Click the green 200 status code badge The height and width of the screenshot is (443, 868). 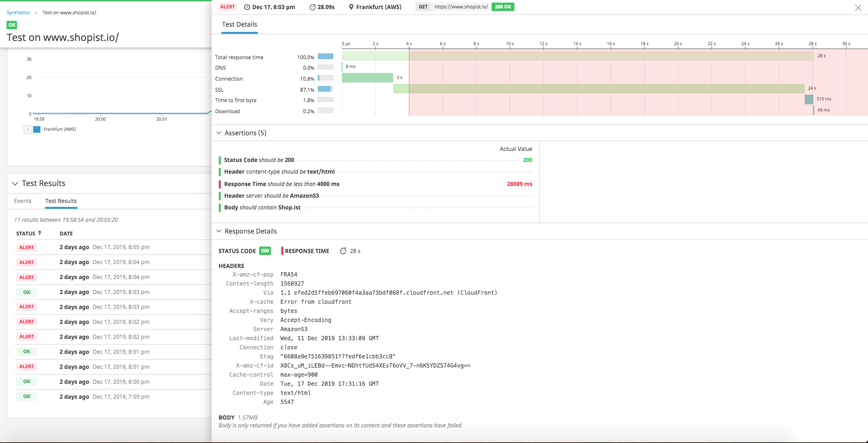point(265,251)
